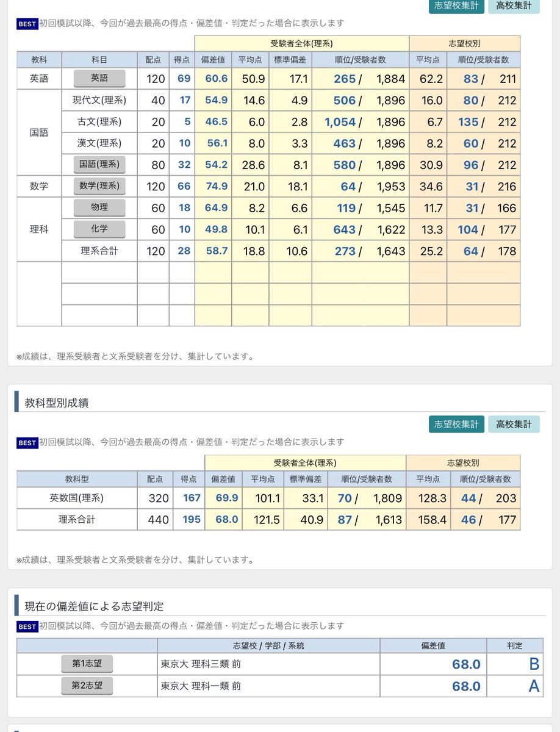Click the 志望校別 rank value 135
560x732 pixels.
[468, 122]
